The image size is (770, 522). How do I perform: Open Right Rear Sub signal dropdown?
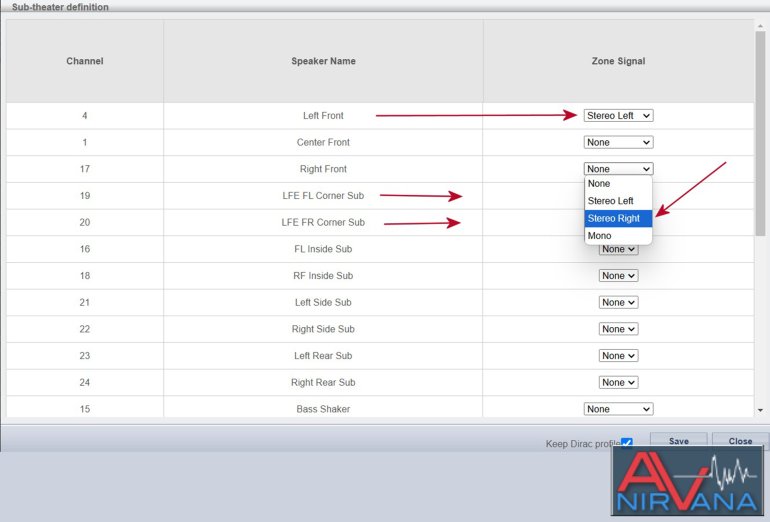point(618,383)
